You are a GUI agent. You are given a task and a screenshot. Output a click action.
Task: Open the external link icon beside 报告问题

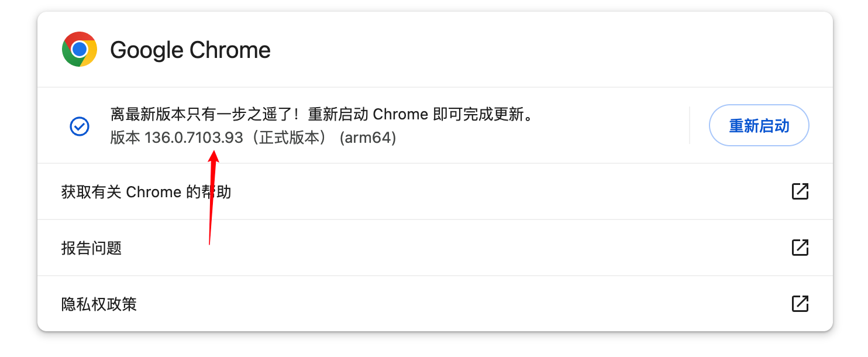point(800,248)
